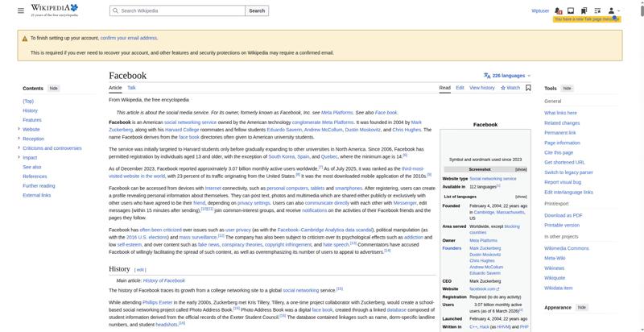Image resolution: width=644 pixels, height=332 pixels.
Task: Open the alerts bell icon
Action: [x=558, y=10]
